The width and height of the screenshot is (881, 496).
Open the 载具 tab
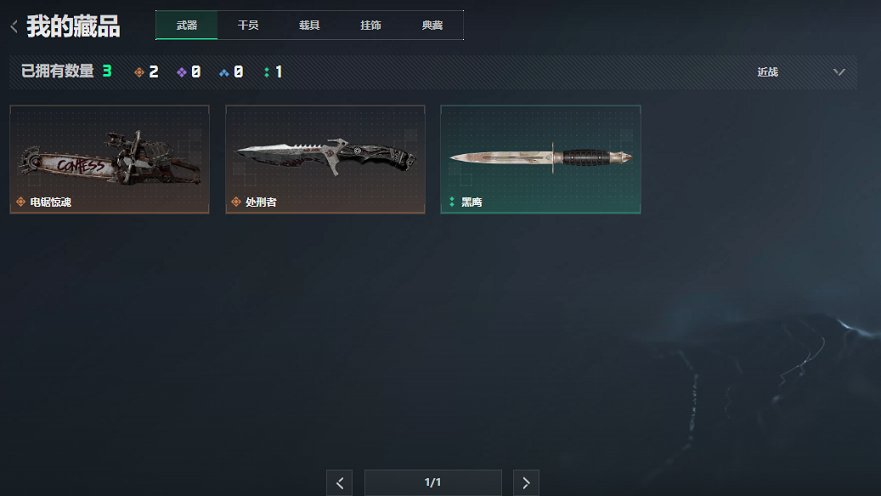tap(309, 25)
